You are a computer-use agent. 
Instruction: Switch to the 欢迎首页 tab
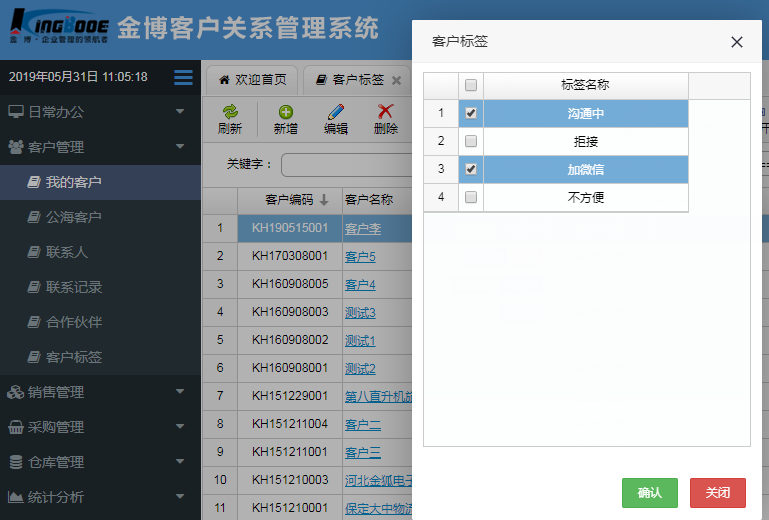[252, 80]
